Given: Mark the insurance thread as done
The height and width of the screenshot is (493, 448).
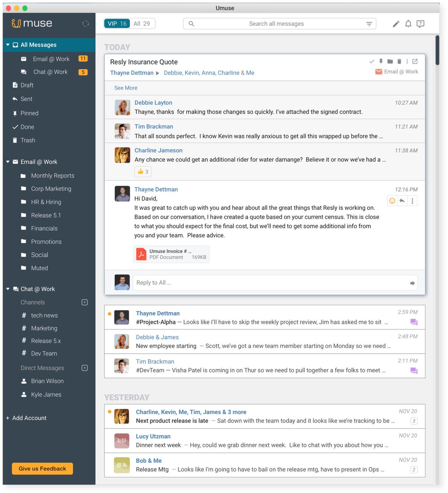Looking at the screenshot, I should coord(372,61).
